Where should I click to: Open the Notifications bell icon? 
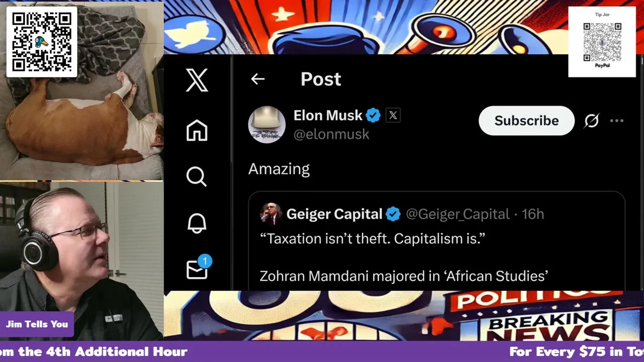tap(197, 223)
